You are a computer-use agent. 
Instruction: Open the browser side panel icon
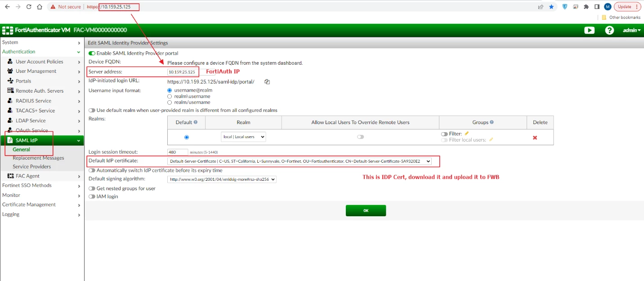[x=597, y=7]
